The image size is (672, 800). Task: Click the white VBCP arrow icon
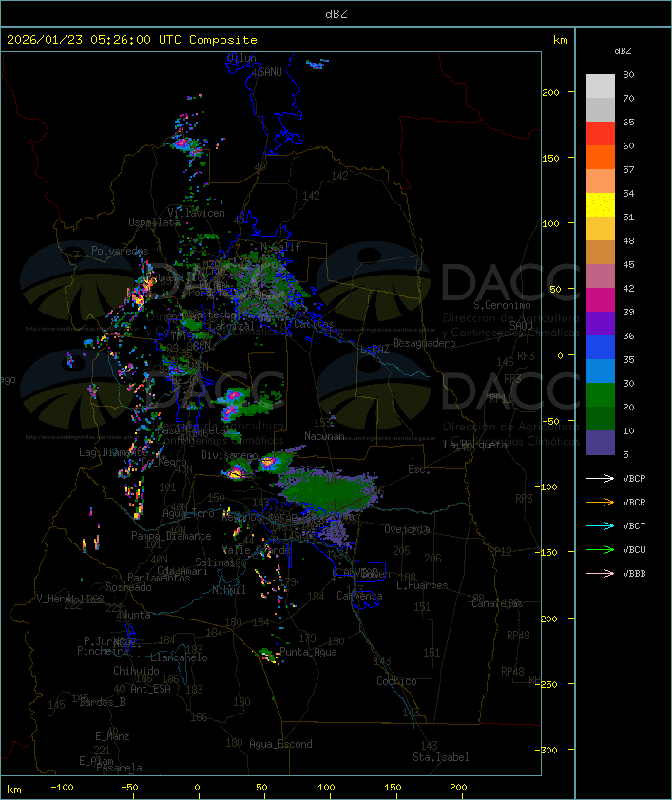600,478
